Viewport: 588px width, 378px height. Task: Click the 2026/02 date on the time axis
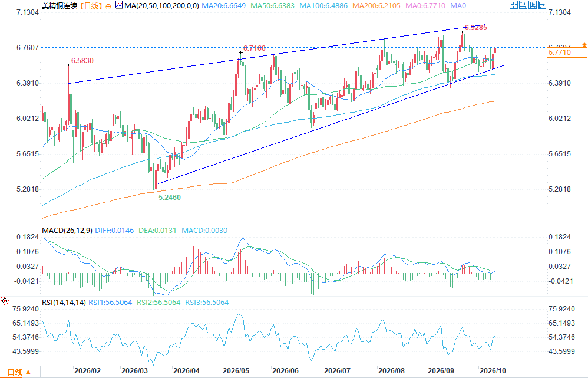pyautogui.click(x=87, y=371)
